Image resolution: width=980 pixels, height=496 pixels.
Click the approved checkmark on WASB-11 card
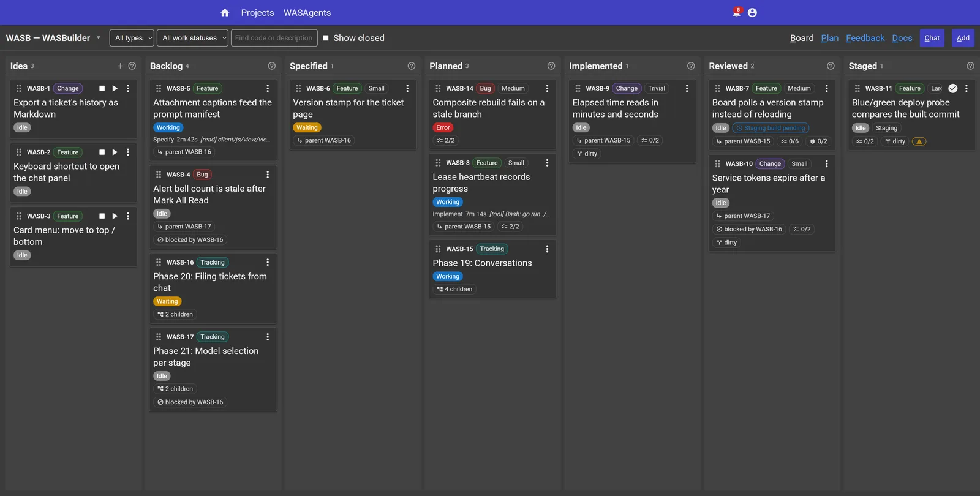point(953,89)
